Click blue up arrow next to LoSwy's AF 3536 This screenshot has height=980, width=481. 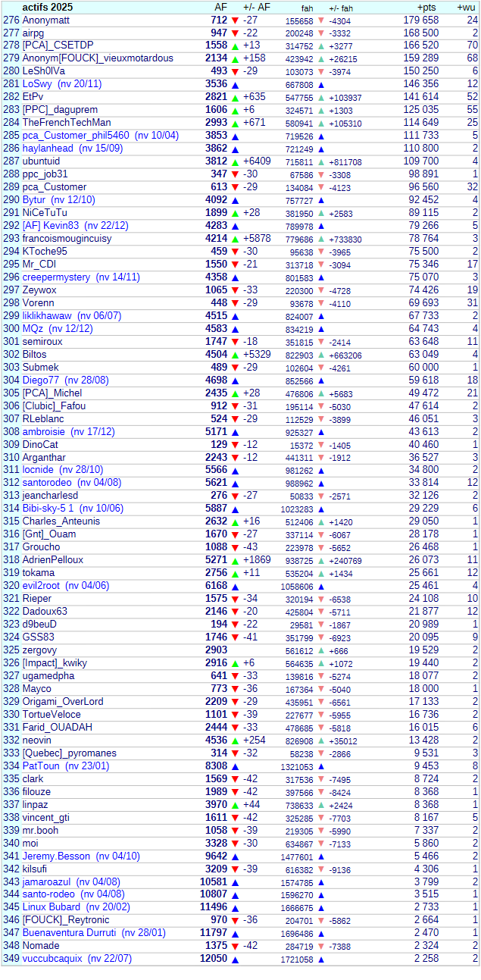pos(235,84)
